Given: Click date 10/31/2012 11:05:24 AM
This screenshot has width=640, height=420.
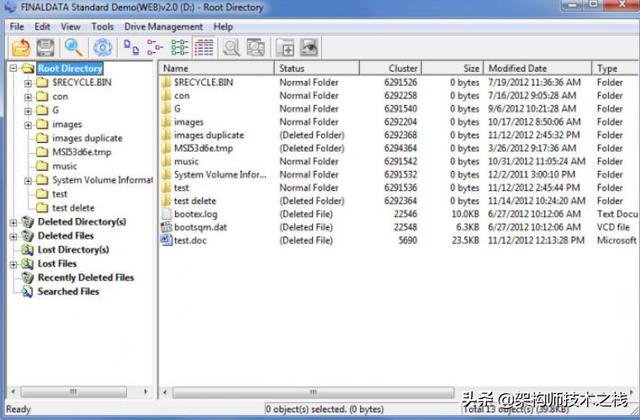Looking at the screenshot, I should [537, 161].
